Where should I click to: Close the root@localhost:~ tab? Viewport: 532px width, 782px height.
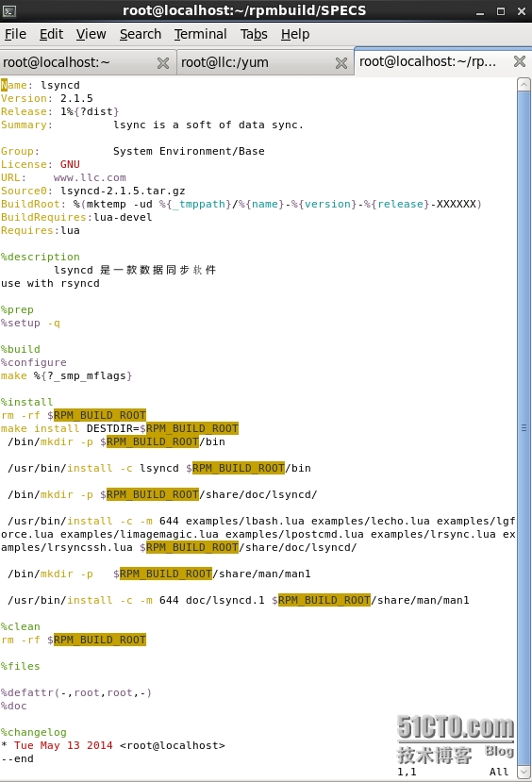pyautogui.click(x=163, y=63)
